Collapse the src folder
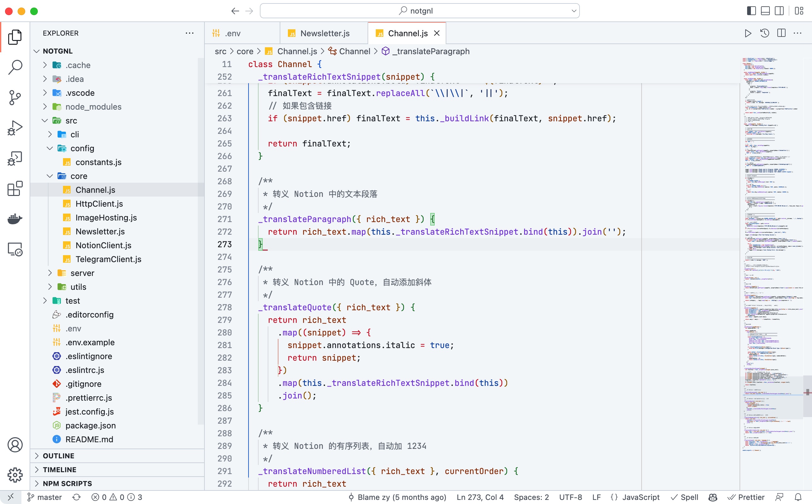The image size is (812, 504). pos(45,121)
